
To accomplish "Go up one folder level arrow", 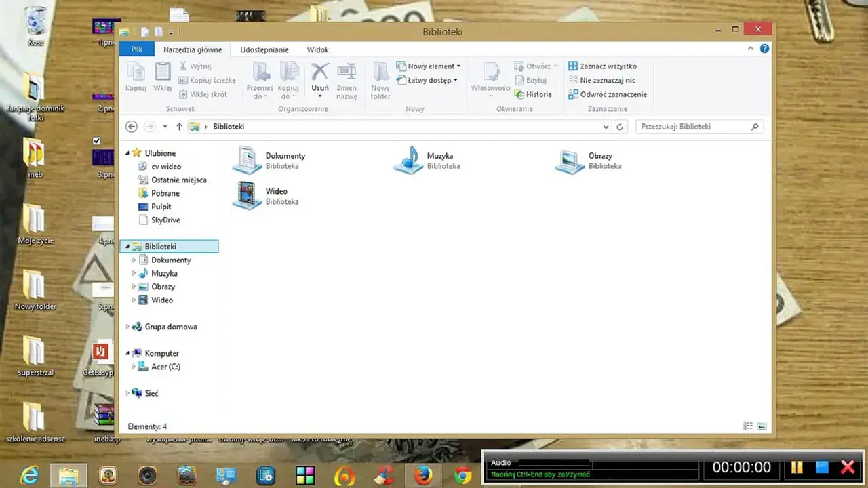I will [x=179, y=127].
